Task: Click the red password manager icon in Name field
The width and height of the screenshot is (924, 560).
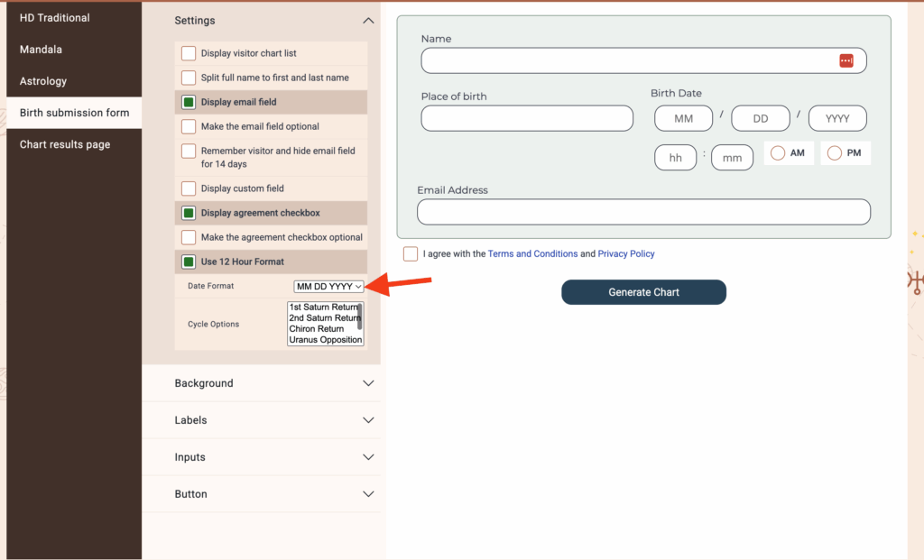Action: click(845, 60)
